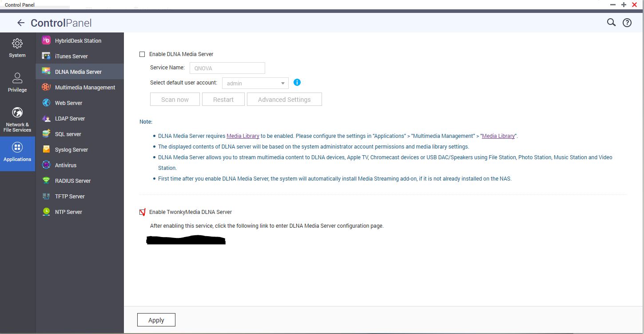
Task: Click the Syslog Server icon
Action: click(46, 149)
